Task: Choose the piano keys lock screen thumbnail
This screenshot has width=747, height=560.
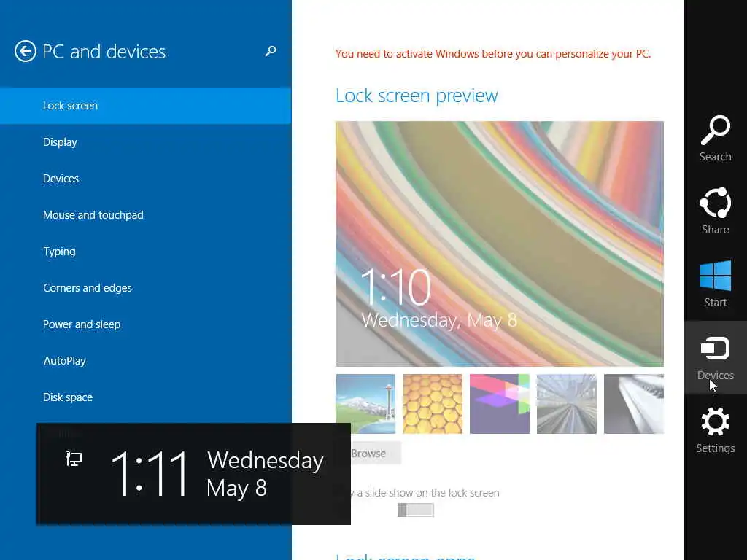Action: pyautogui.click(x=634, y=404)
